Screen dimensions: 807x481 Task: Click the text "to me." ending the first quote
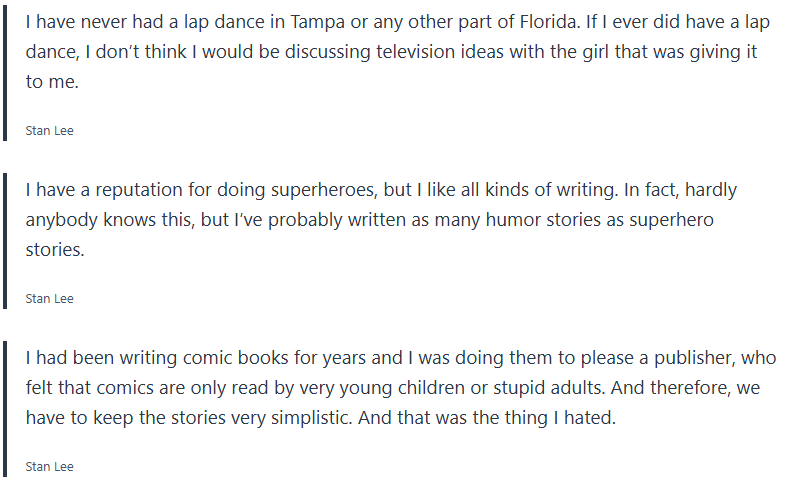(x=51, y=82)
